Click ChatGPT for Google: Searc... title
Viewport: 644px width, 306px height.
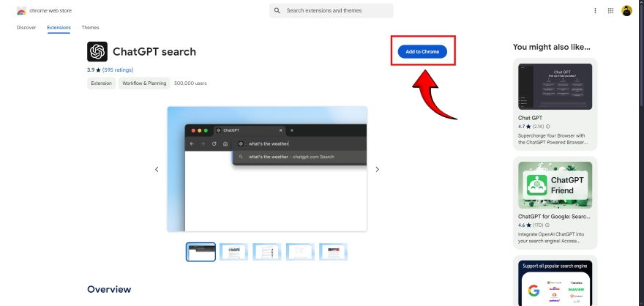[x=554, y=217]
